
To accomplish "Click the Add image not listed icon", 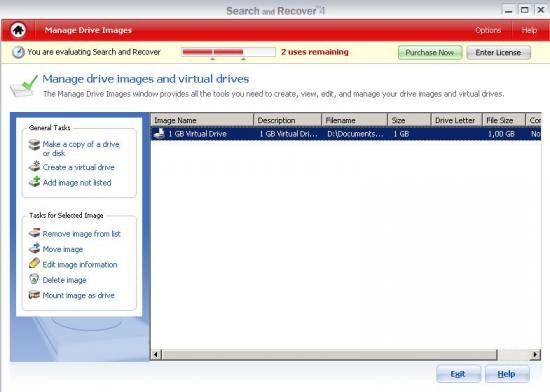I will point(34,182).
